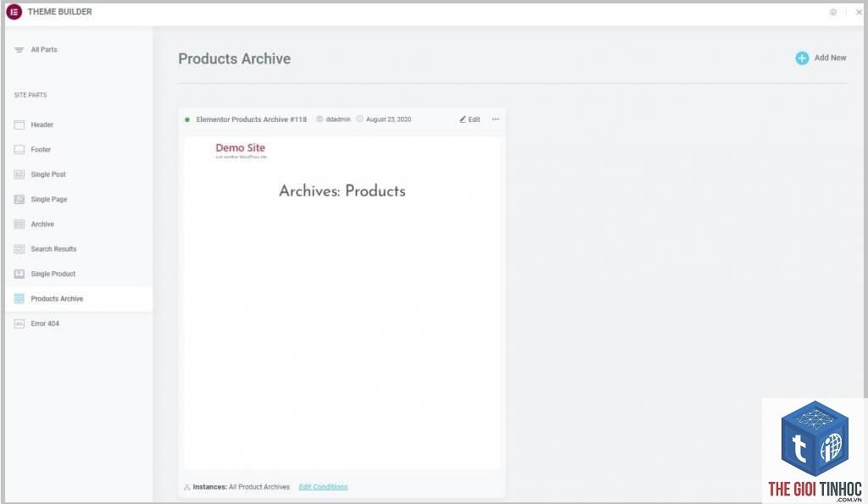Click the Error 404 icon
Viewport: 868px width, 504px height.
click(x=19, y=324)
